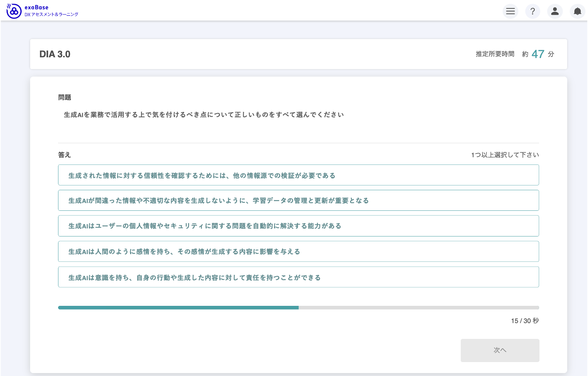Viewport: 588px width, 376px height.
Task: Select the answer about verifying with other information sources
Action: (x=298, y=175)
